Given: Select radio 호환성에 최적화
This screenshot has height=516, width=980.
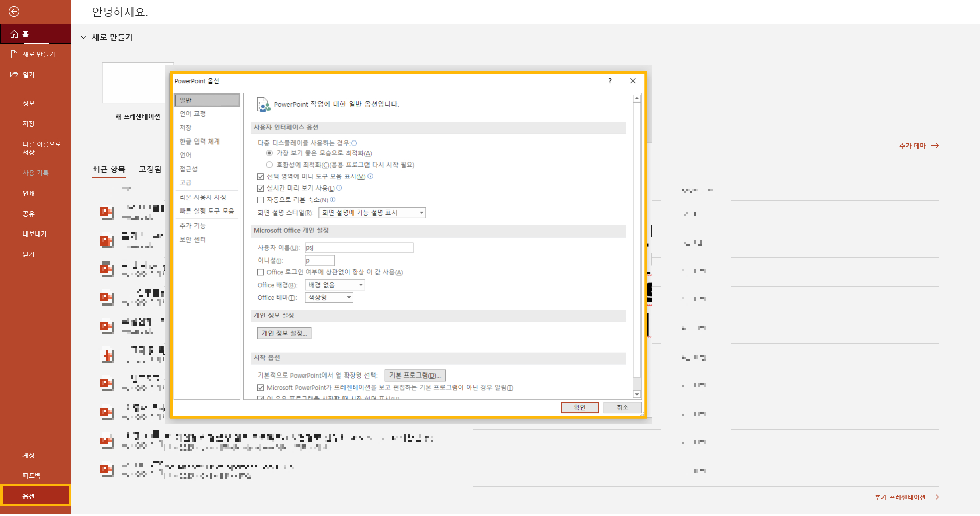Looking at the screenshot, I should point(269,165).
